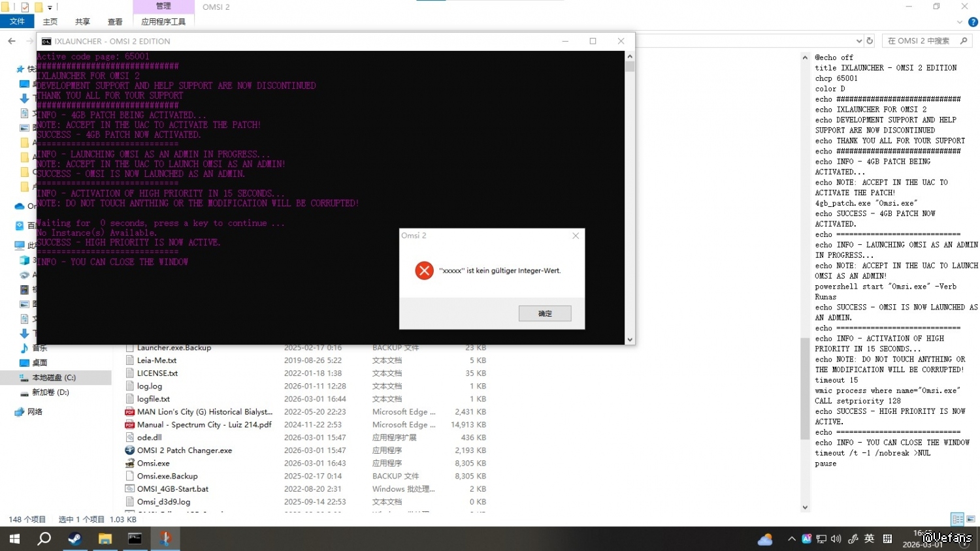Select 网络 in the navigation pane
This screenshot has height=551, width=980.
pyautogui.click(x=35, y=412)
